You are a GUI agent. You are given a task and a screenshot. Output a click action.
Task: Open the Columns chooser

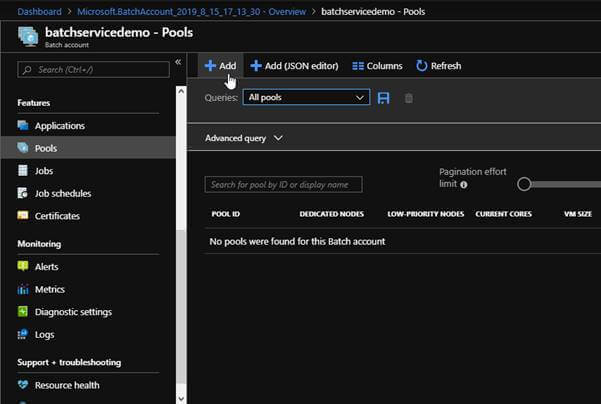click(377, 66)
